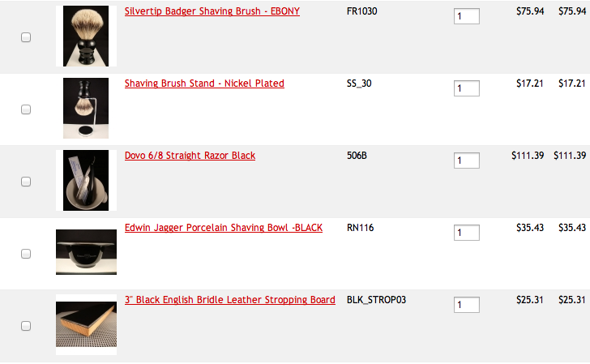This screenshot has height=364, width=590.
Task: Focus quantity field for item FR1030
Action: tap(467, 16)
